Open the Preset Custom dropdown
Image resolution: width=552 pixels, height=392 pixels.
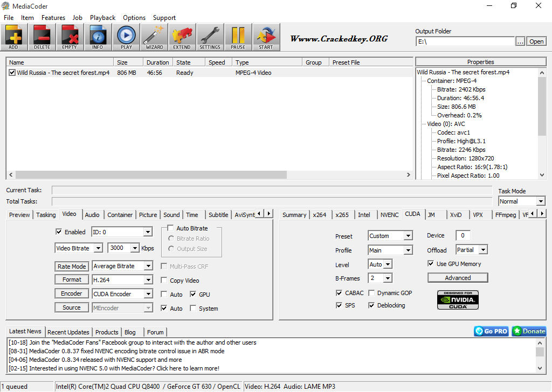pyautogui.click(x=408, y=236)
